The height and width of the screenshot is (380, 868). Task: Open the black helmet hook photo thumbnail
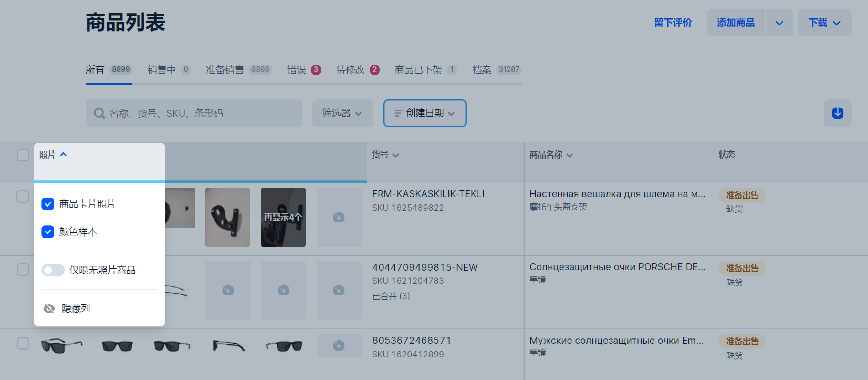coord(228,217)
